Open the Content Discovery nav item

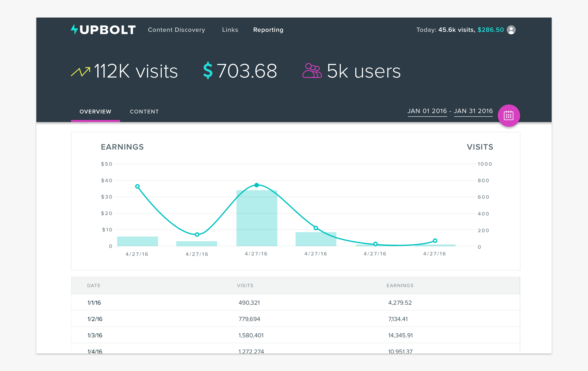pos(176,30)
